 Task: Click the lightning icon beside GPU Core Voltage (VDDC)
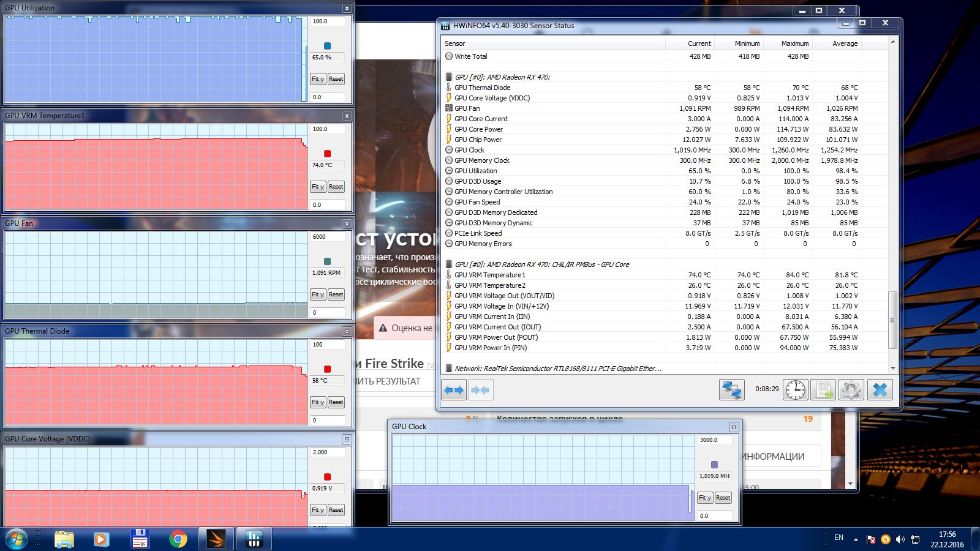pyautogui.click(x=449, y=98)
